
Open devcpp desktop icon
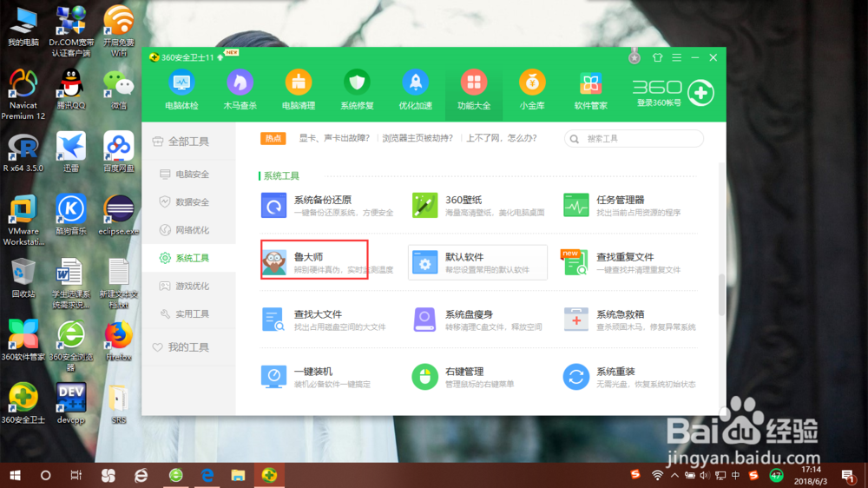tap(71, 404)
